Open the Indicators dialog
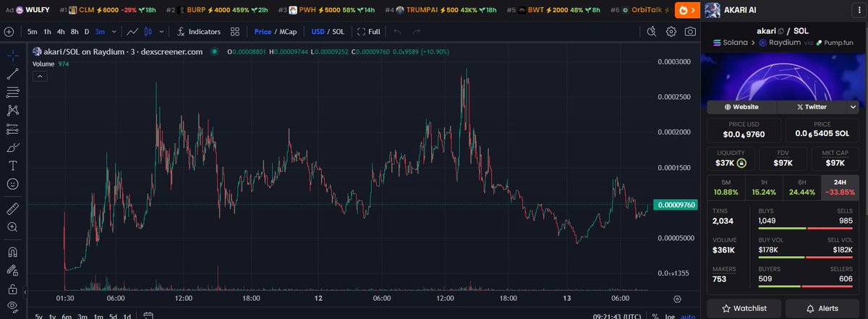The height and width of the screenshot is (319, 868). click(199, 32)
